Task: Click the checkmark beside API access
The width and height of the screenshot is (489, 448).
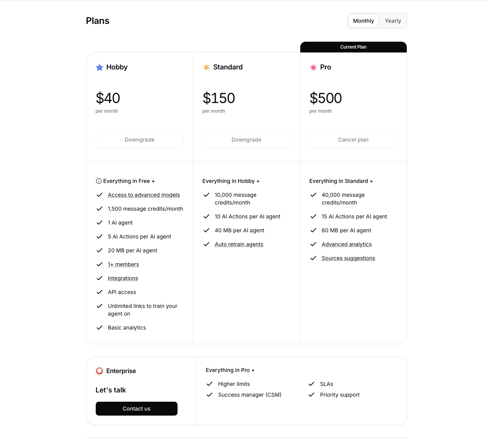Action: [x=99, y=292]
